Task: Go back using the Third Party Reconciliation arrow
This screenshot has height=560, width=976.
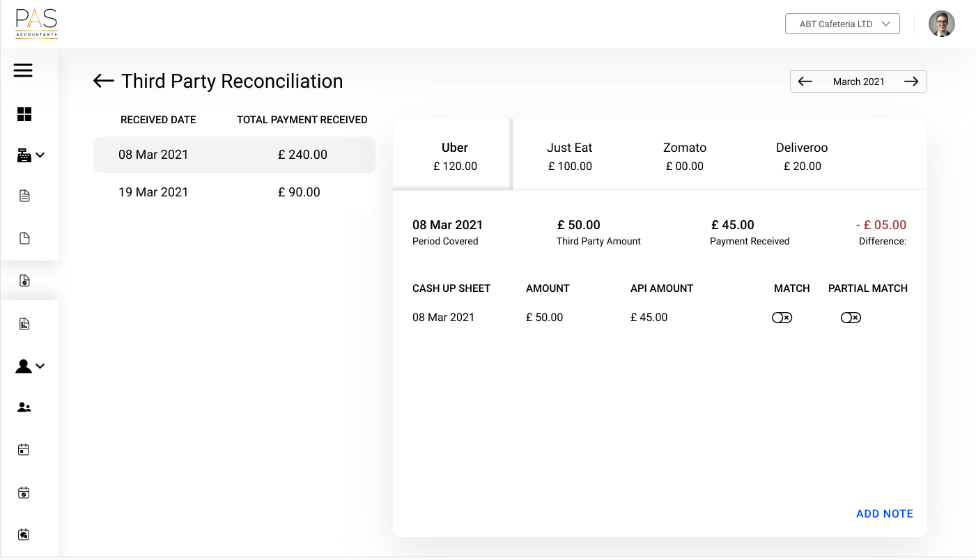Action: [103, 81]
